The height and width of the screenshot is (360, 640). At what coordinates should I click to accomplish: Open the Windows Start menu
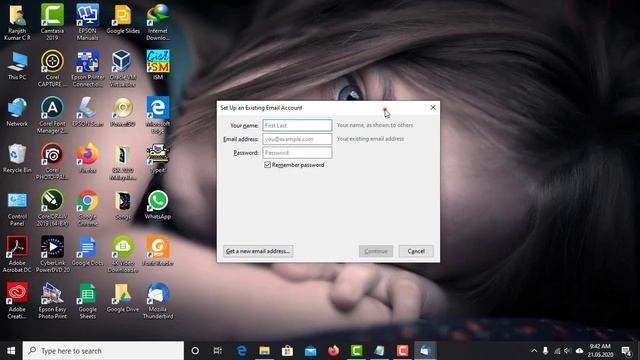pyautogui.click(x=11, y=351)
